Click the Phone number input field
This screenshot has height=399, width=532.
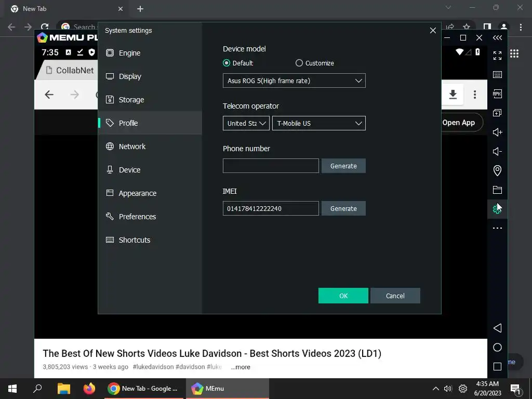pos(271,166)
